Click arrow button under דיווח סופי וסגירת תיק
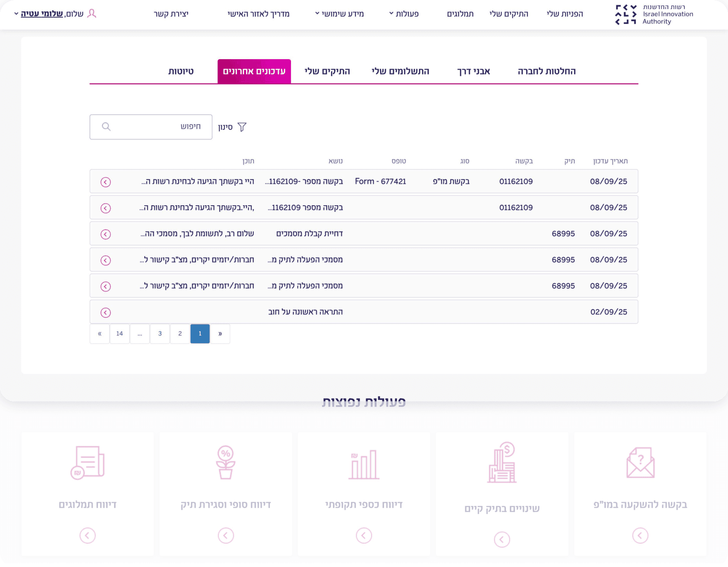The width and height of the screenshot is (728, 567). tap(226, 535)
